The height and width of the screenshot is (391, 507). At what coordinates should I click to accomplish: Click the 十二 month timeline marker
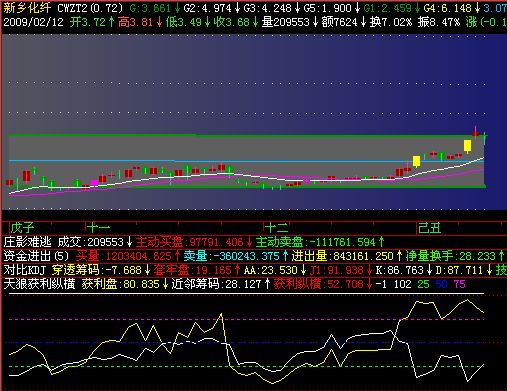coord(276,228)
